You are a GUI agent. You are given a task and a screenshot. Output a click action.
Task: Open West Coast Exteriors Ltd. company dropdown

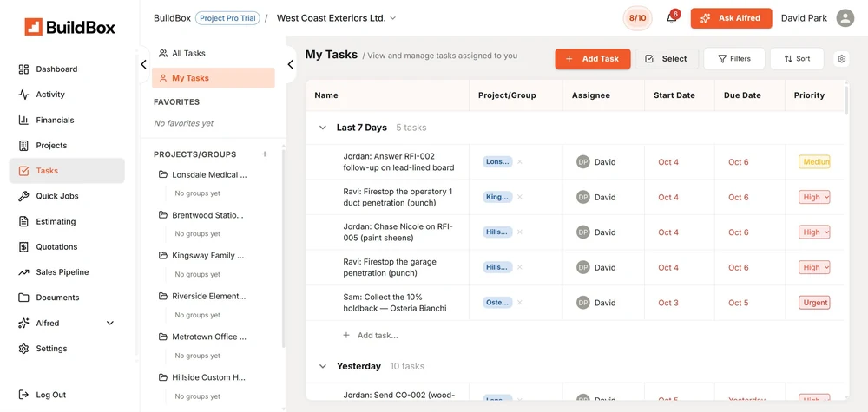click(337, 18)
